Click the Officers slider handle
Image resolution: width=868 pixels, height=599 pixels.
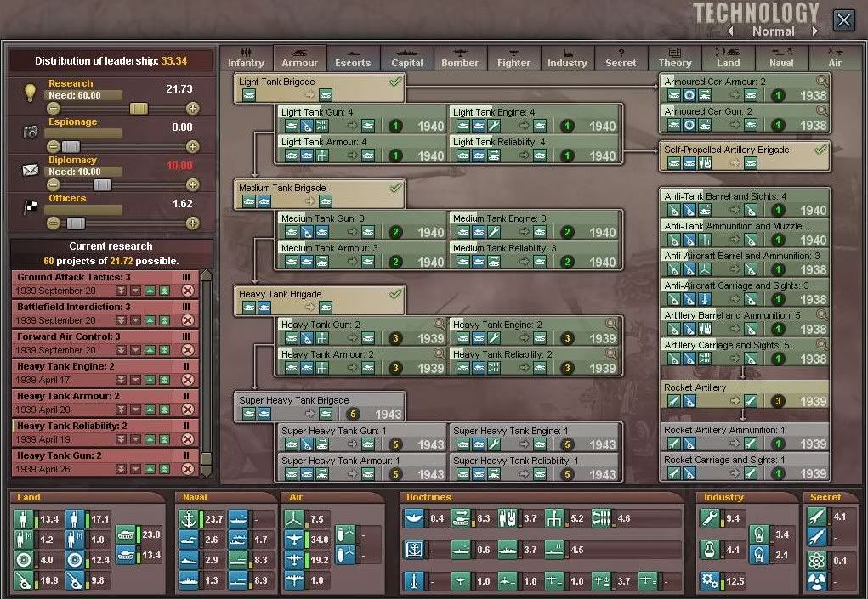pos(76,223)
